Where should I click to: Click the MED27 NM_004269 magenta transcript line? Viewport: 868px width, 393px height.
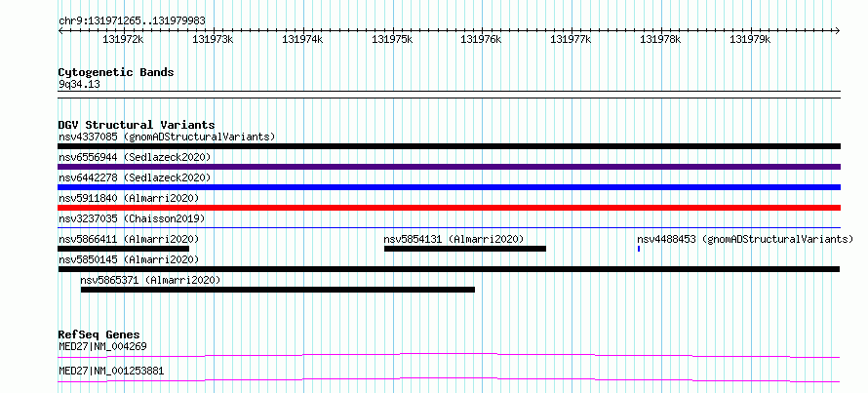coord(449,355)
